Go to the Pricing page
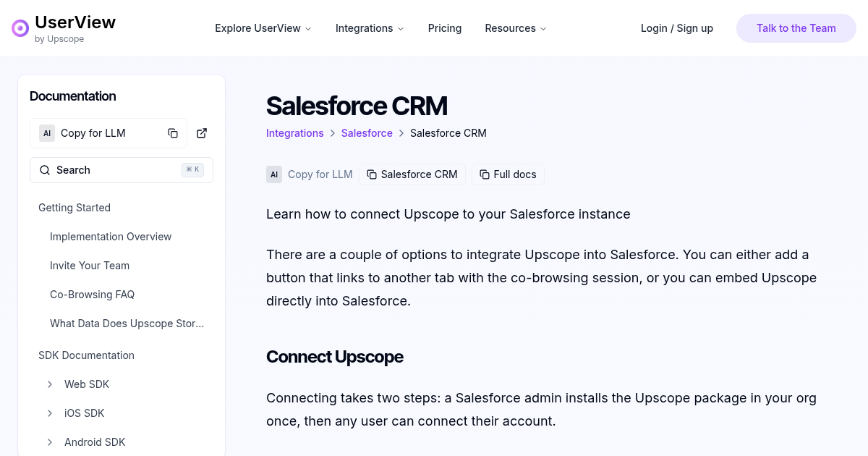This screenshot has height=456, width=868. (x=445, y=28)
